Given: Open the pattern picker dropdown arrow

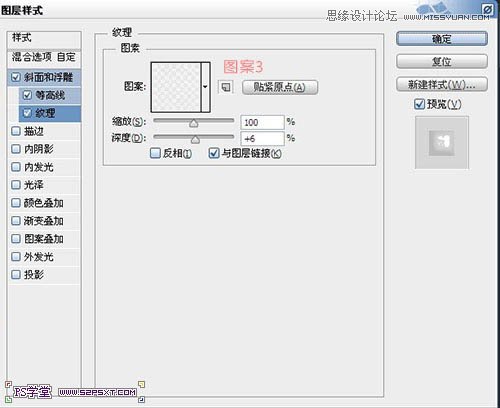Looking at the screenshot, I should (205, 87).
